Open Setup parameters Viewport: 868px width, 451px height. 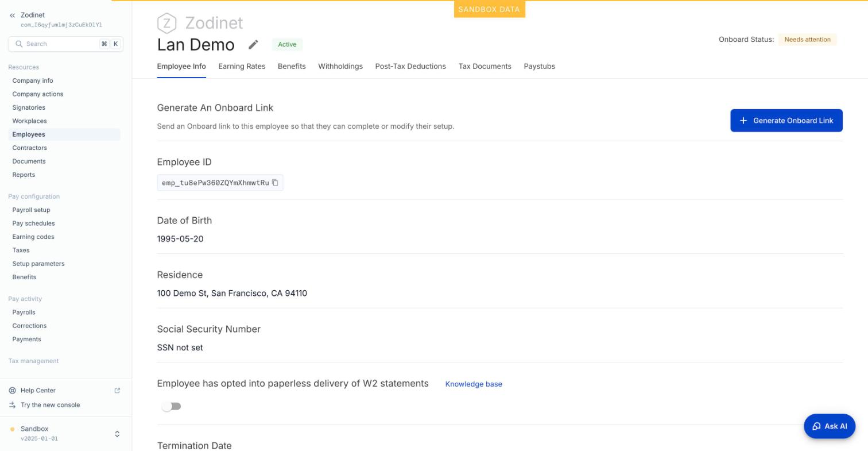(38, 264)
